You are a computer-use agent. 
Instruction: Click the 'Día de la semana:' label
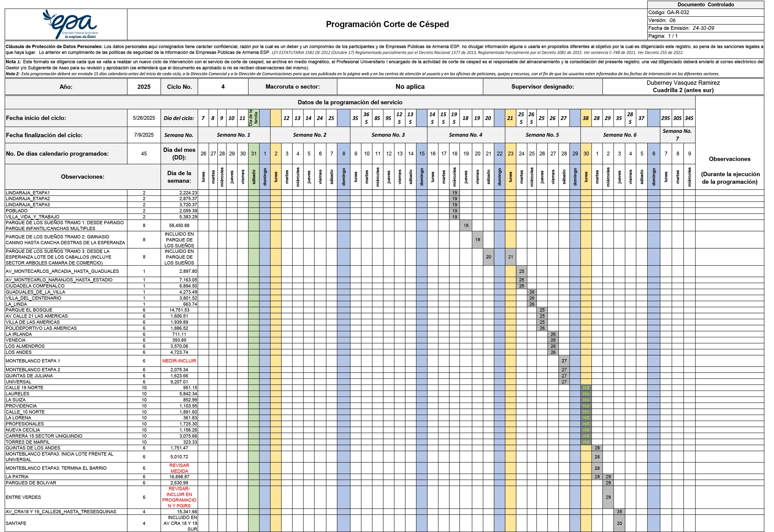179,177
